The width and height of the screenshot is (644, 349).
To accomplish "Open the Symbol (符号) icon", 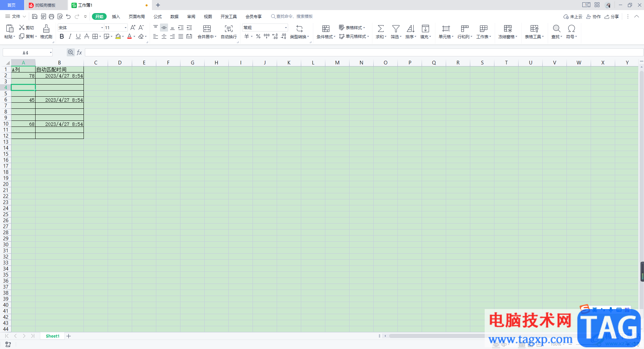I will (x=571, y=29).
